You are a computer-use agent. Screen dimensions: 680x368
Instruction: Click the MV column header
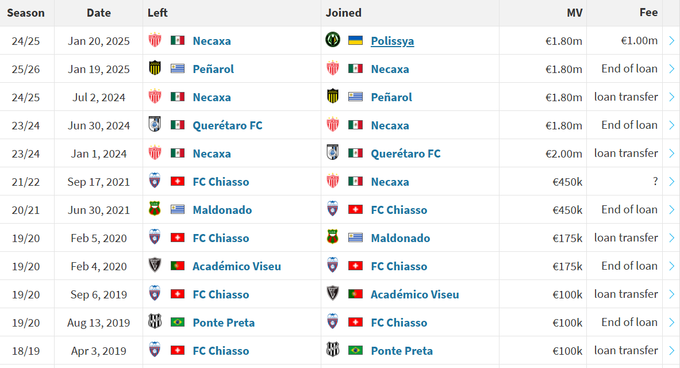click(574, 13)
